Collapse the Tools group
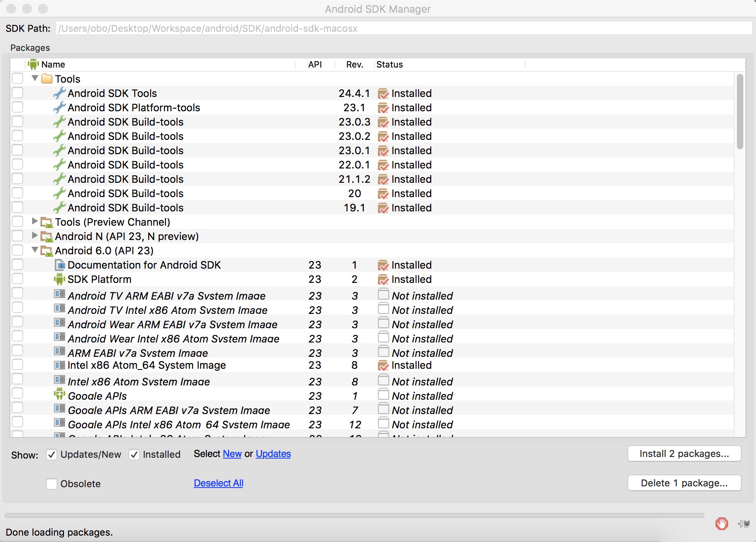Image resolution: width=756 pixels, height=542 pixels. [x=35, y=78]
